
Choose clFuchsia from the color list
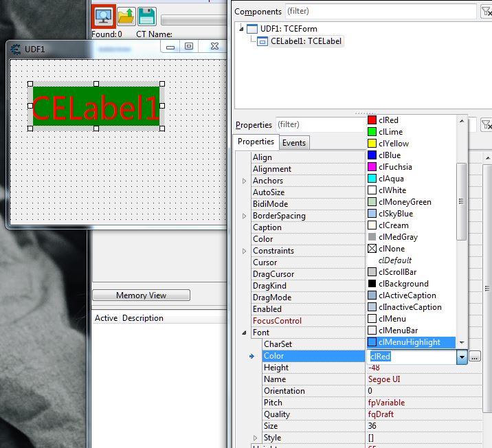tap(411, 167)
